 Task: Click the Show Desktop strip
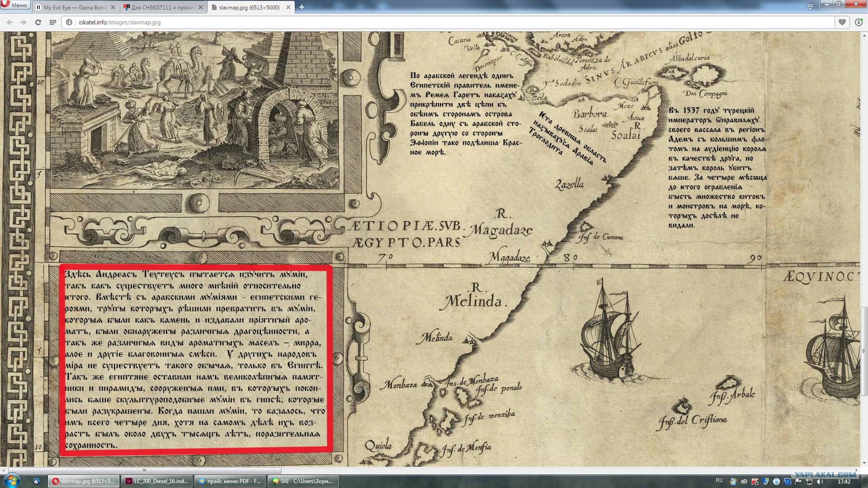pyautogui.click(x=864, y=481)
